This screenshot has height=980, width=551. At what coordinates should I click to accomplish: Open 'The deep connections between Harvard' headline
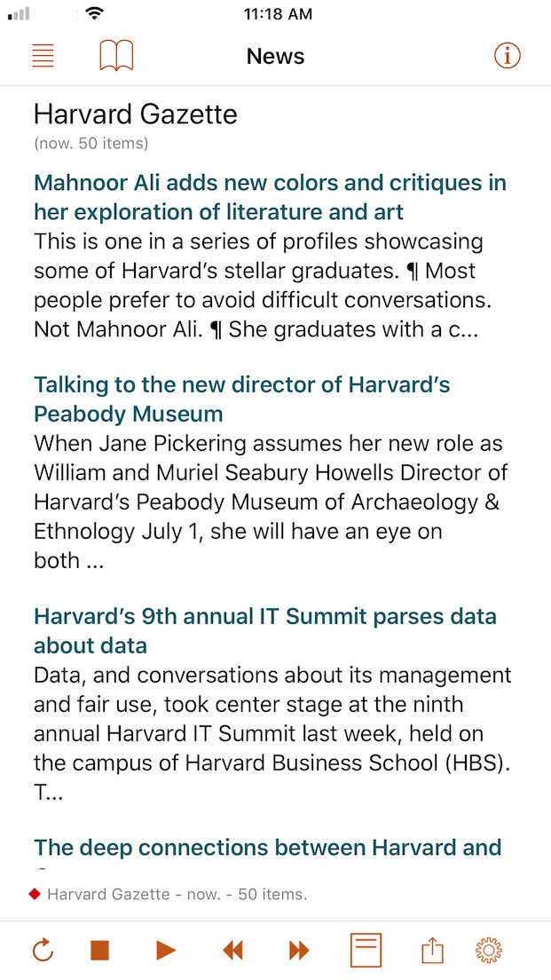pos(267,848)
